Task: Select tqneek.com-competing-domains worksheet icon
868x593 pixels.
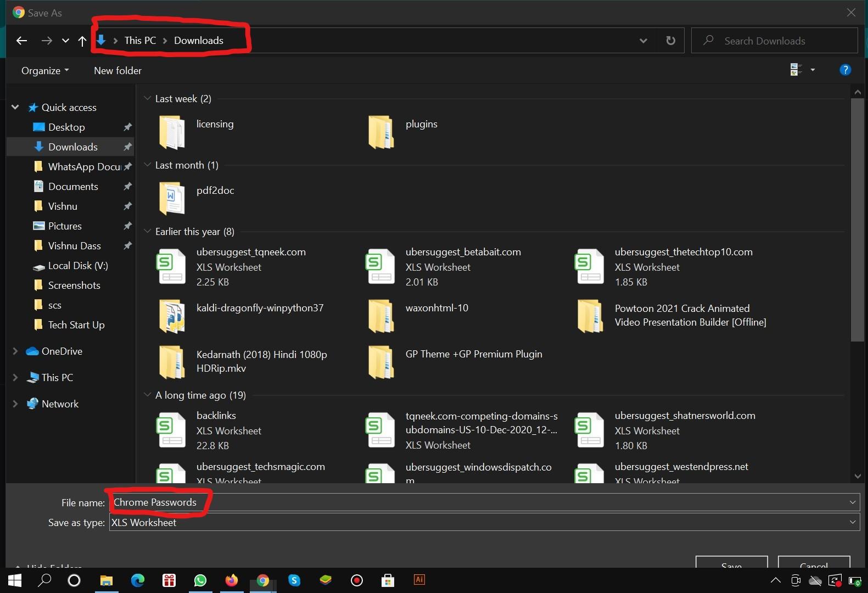Action: (381, 430)
